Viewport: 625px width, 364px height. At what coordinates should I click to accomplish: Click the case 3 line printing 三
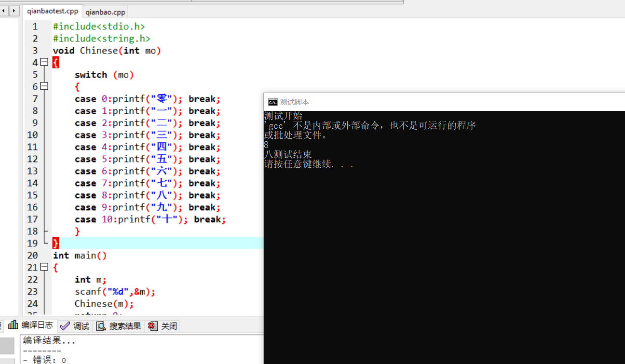148,135
